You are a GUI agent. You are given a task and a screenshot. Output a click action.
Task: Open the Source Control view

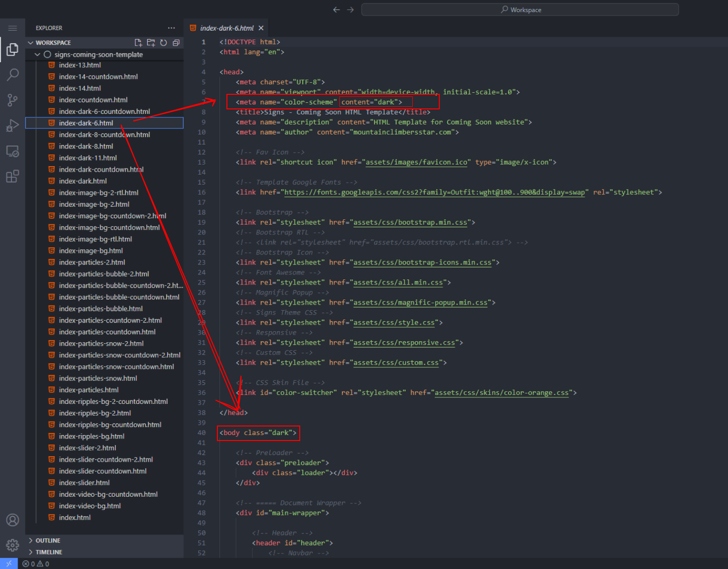click(x=13, y=100)
